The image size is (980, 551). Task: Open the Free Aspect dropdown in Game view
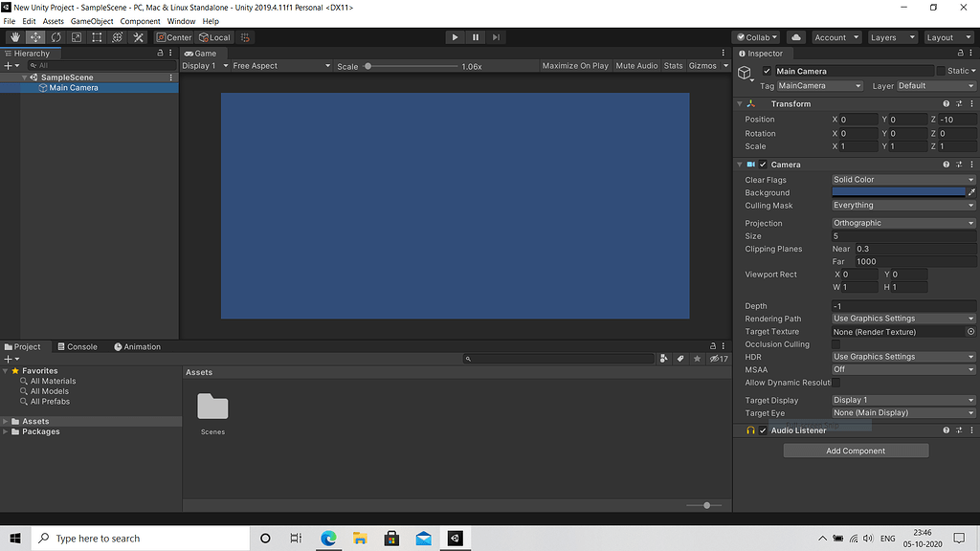point(280,65)
